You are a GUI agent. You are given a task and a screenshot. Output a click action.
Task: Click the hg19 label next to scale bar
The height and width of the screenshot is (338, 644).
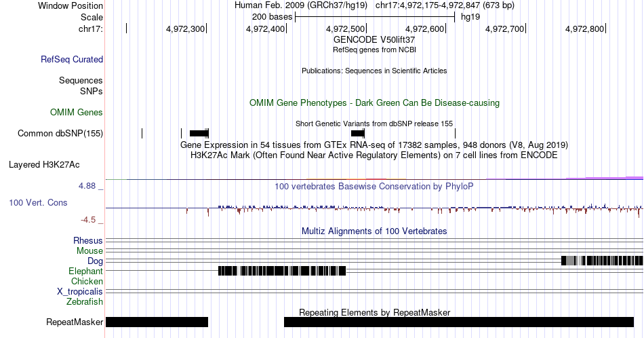coord(470,17)
